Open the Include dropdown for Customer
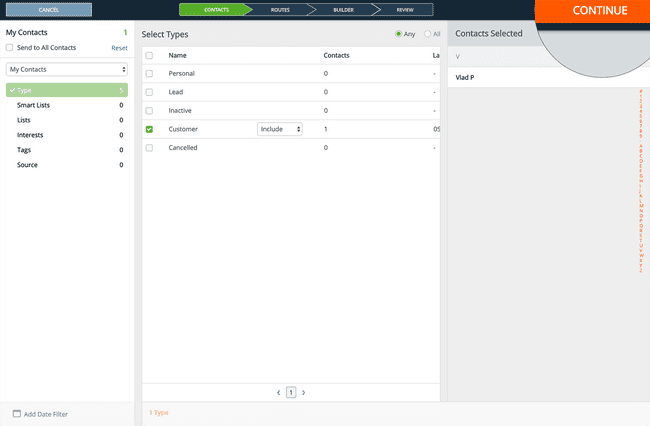 (280, 129)
